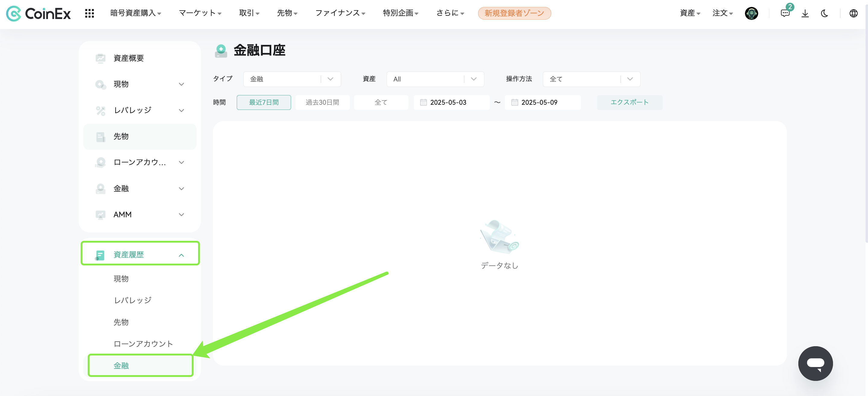The height and width of the screenshot is (396, 868).
Task: Click the 資産履歴 document icon
Action: 100,255
